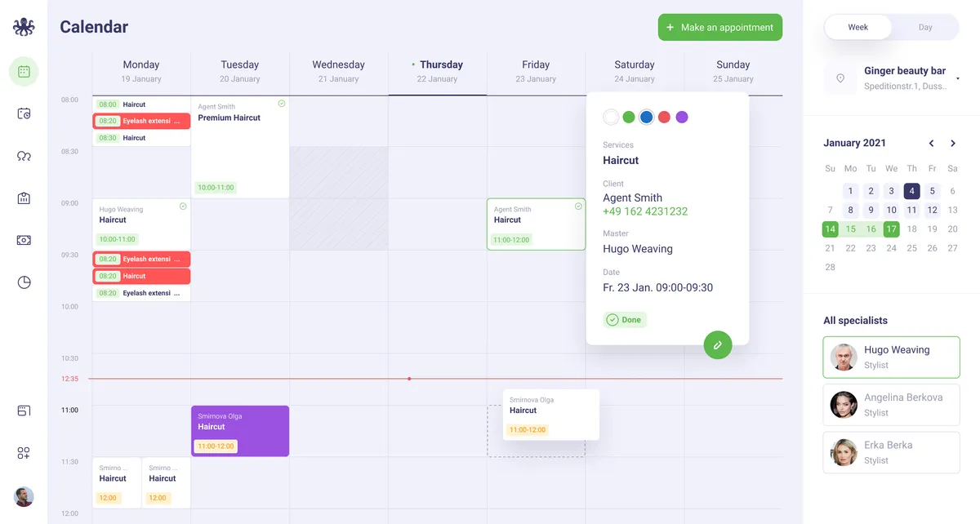
Task: Toggle checkmark on Tuesday Premium Haircut card
Action: coord(282,104)
